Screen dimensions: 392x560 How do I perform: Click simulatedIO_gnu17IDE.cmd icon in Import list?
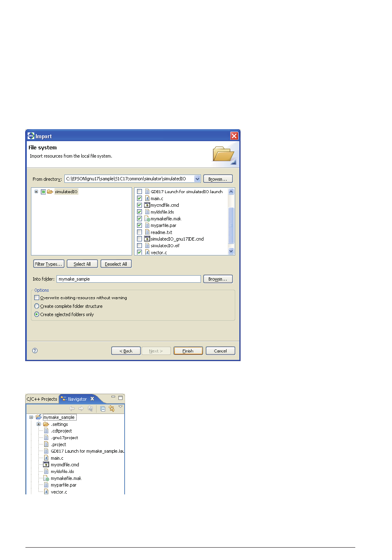click(147, 239)
